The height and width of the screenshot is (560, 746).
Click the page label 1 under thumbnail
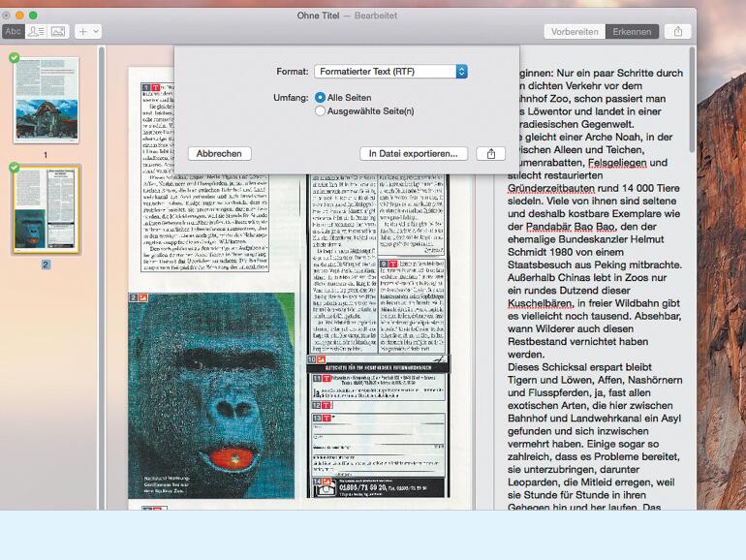tap(46, 155)
